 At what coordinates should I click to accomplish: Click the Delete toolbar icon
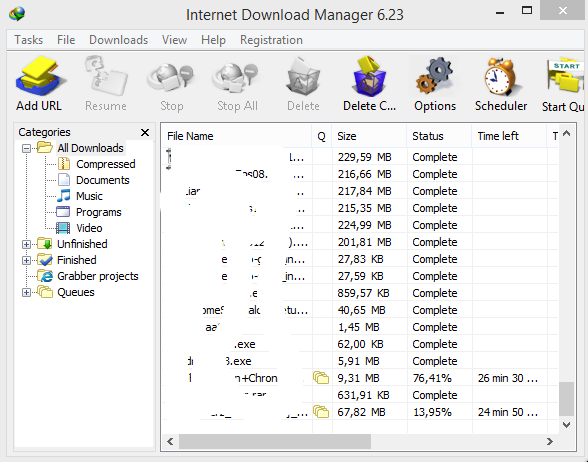(303, 77)
